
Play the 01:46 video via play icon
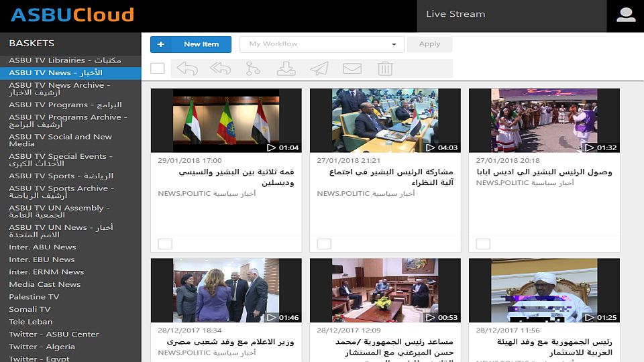(x=271, y=317)
